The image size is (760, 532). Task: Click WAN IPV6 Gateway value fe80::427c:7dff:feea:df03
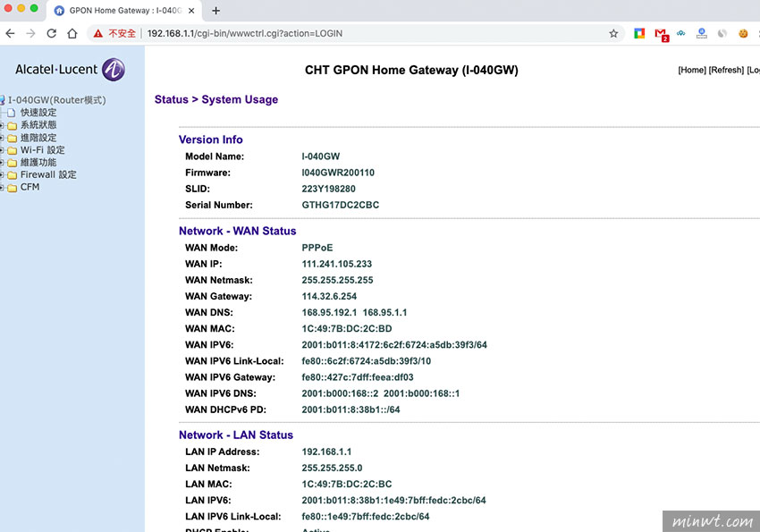pyautogui.click(x=358, y=377)
